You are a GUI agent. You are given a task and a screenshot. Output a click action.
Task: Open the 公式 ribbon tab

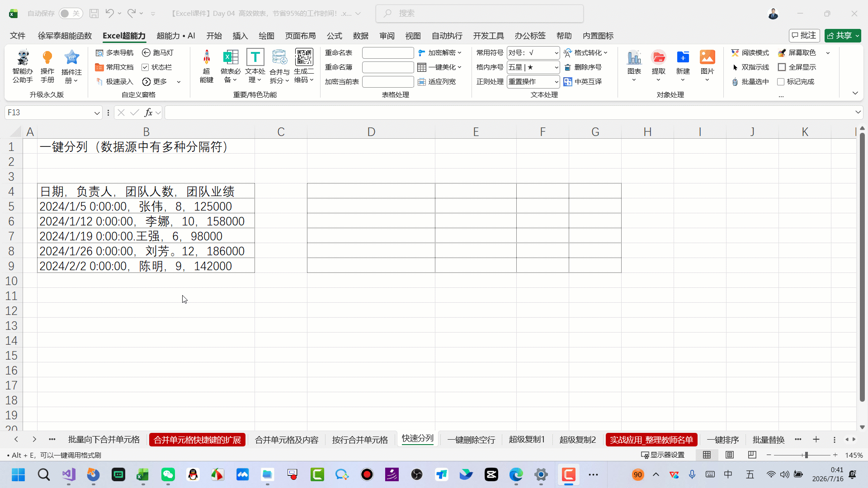(335, 36)
